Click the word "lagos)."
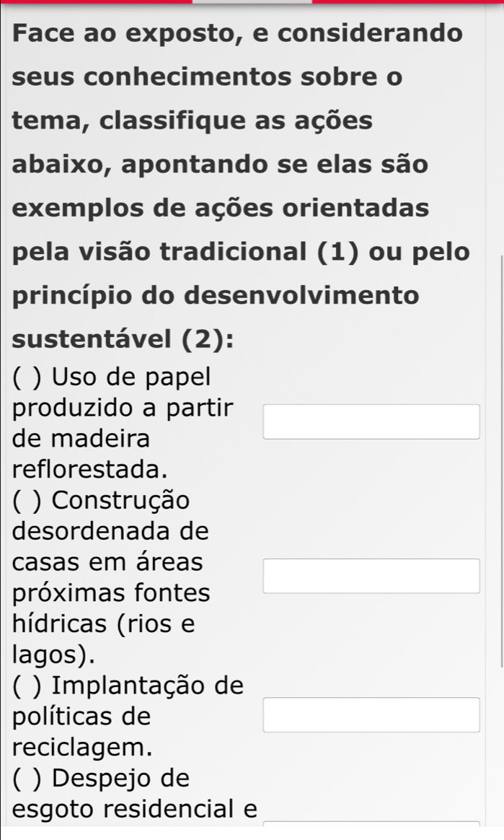Image resolution: width=504 pixels, height=840 pixels. [x=54, y=655]
